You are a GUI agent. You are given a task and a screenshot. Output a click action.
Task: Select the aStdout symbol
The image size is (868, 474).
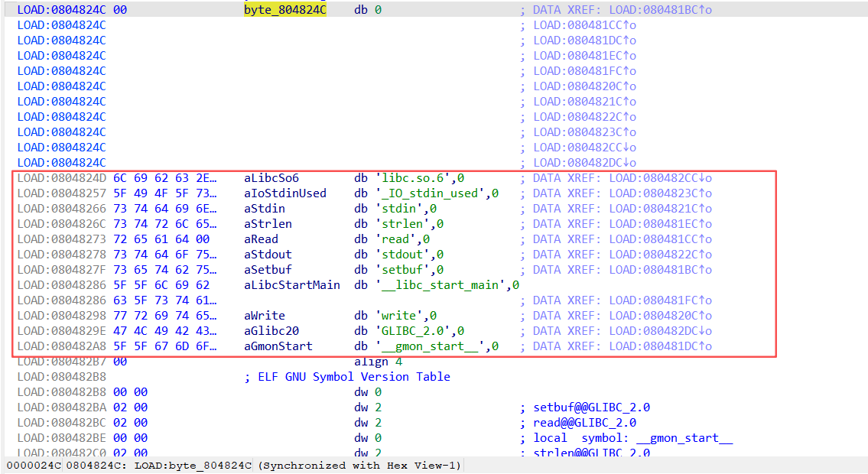point(268,255)
